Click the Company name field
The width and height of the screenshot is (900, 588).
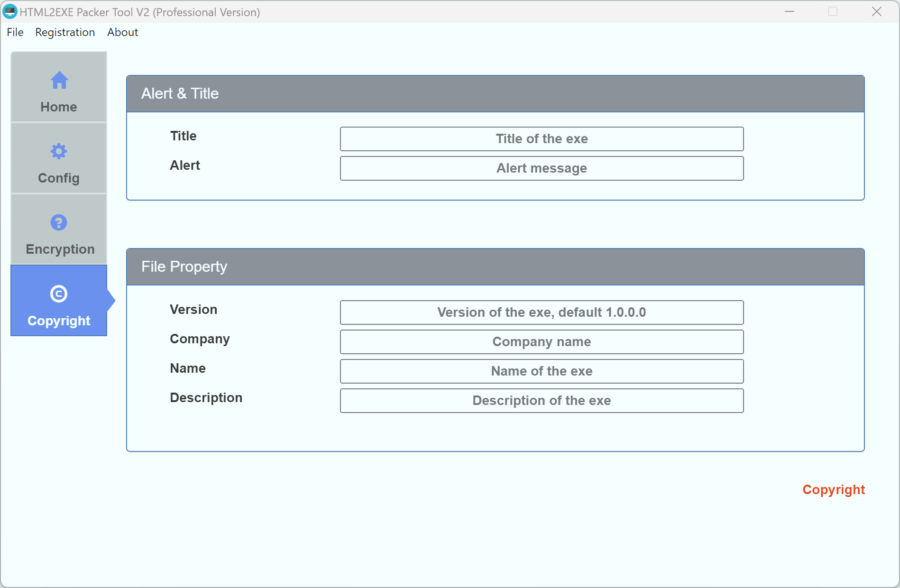(x=542, y=342)
